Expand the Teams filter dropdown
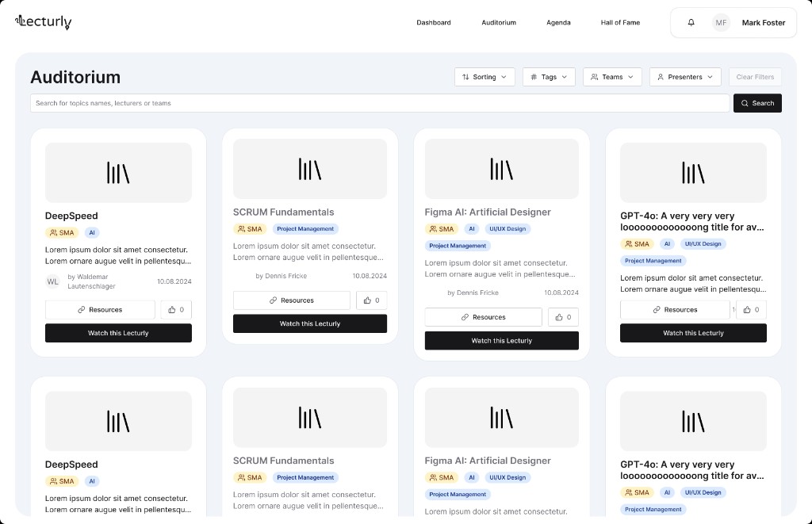This screenshot has width=812, height=524. pyautogui.click(x=612, y=77)
